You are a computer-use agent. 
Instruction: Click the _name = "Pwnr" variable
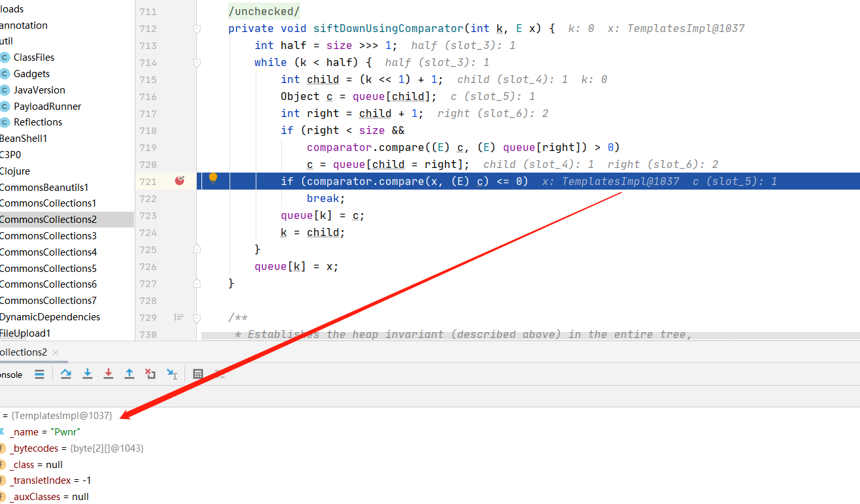pyautogui.click(x=44, y=432)
